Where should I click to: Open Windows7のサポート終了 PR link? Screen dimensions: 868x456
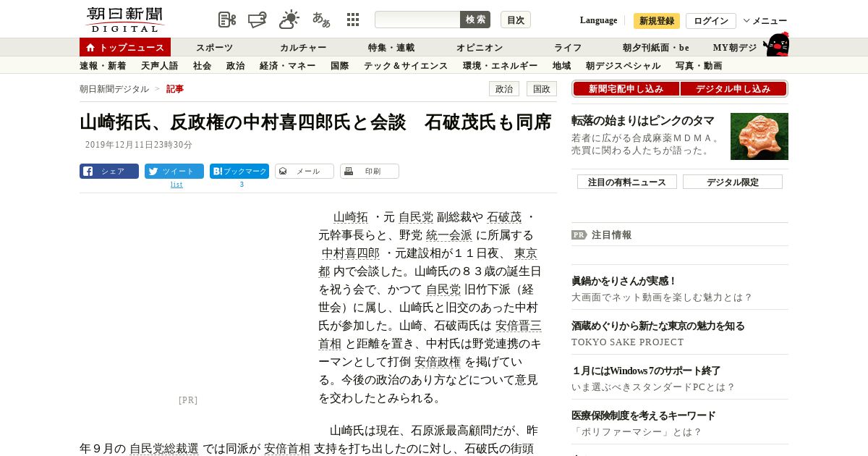(646, 371)
